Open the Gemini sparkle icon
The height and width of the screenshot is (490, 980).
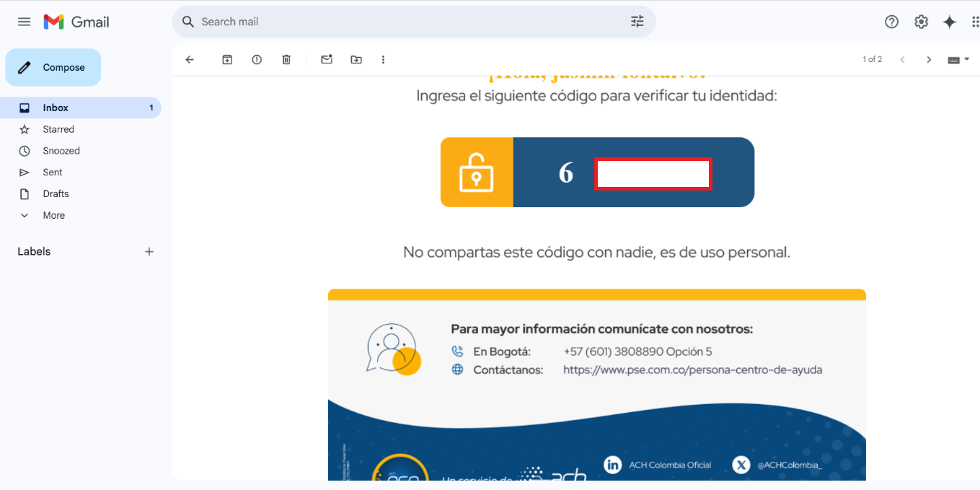click(950, 22)
